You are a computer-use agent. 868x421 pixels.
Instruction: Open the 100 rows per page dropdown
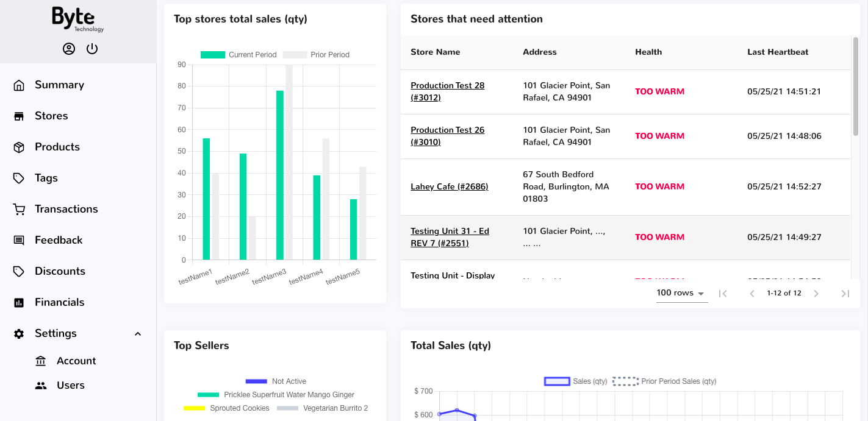pyautogui.click(x=681, y=293)
